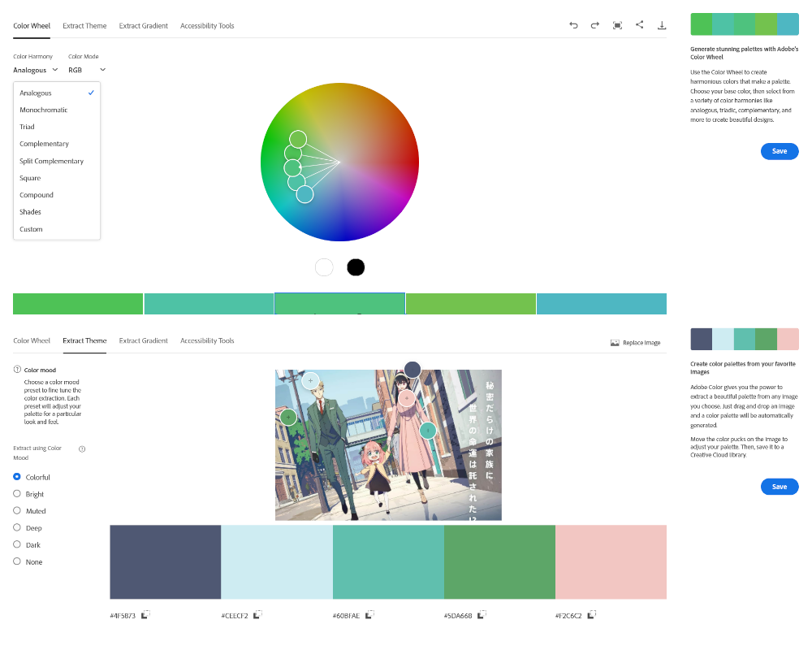Viewport: 812px width, 650px height.
Task: Select first green swatch in wheel palette
Action: pyautogui.click(x=78, y=304)
